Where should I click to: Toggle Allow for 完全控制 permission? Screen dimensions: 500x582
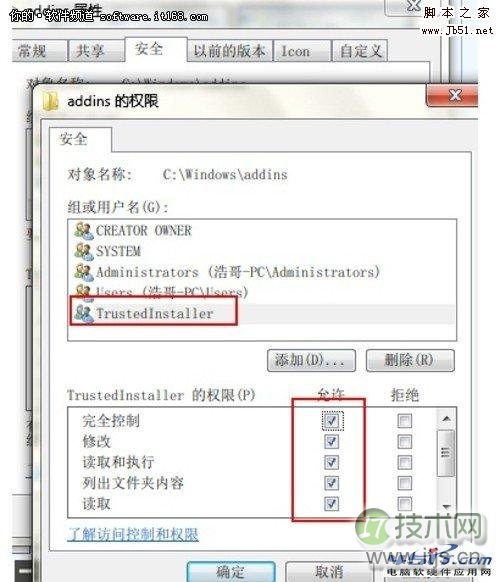[x=331, y=421]
